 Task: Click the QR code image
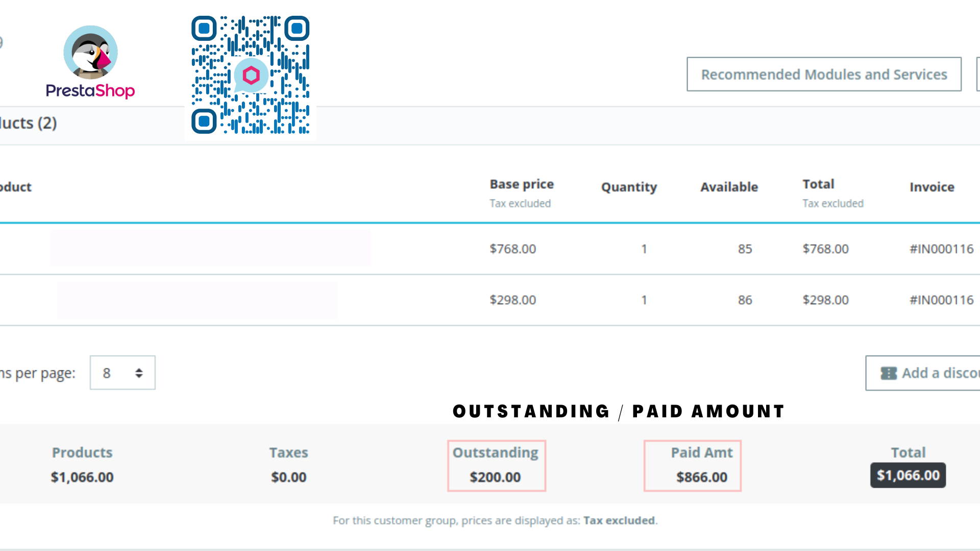pos(250,75)
